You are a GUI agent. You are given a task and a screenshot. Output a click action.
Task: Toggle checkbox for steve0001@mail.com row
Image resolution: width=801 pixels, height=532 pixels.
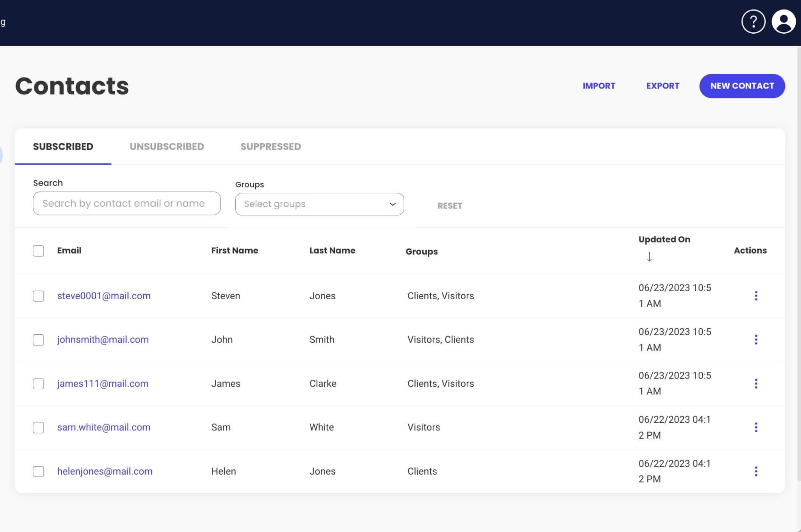coord(39,296)
